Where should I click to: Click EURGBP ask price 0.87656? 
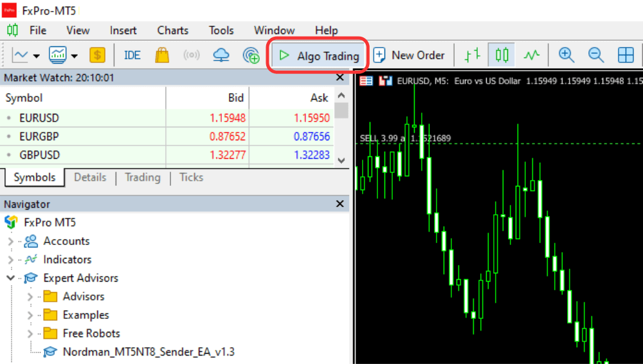coord(312,136)
